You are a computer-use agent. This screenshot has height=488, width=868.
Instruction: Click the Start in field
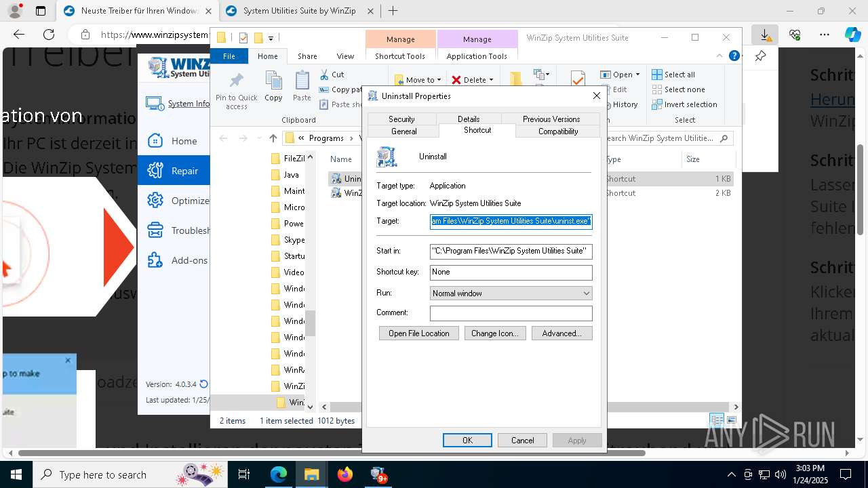click(x=511, y=251)
